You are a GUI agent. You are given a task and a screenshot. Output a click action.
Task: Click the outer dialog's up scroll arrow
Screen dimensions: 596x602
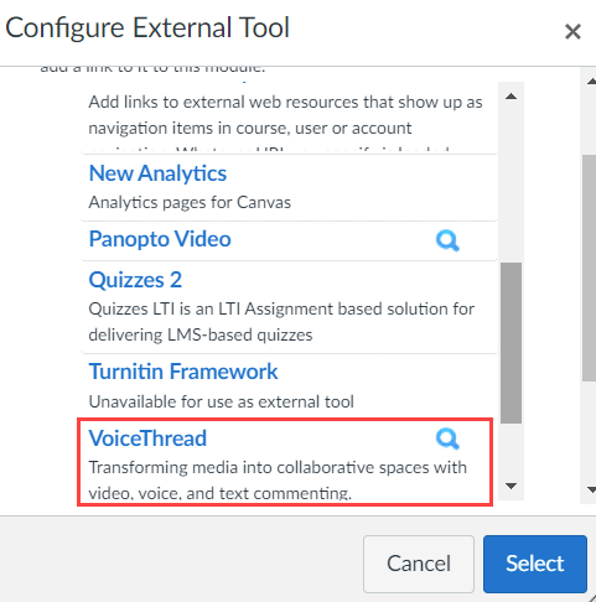click(x=591, y=81)
